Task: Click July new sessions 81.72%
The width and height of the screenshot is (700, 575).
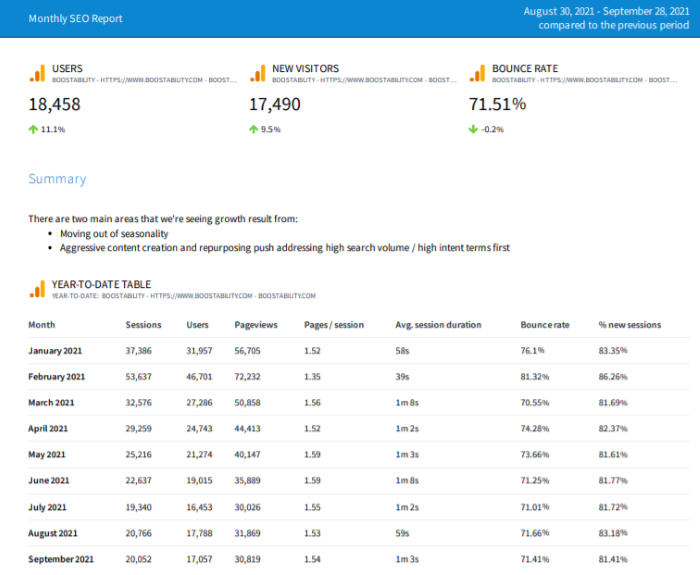Action: tap(612, 507)
